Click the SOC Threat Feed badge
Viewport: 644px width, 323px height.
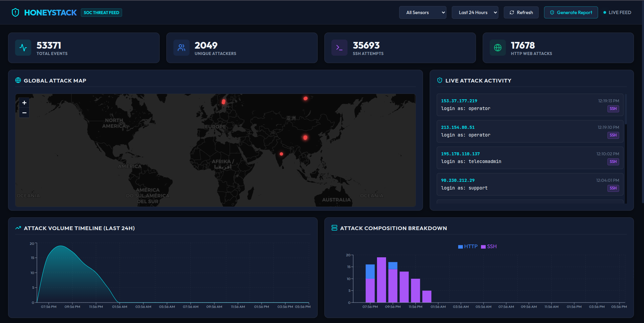(101, 12)
